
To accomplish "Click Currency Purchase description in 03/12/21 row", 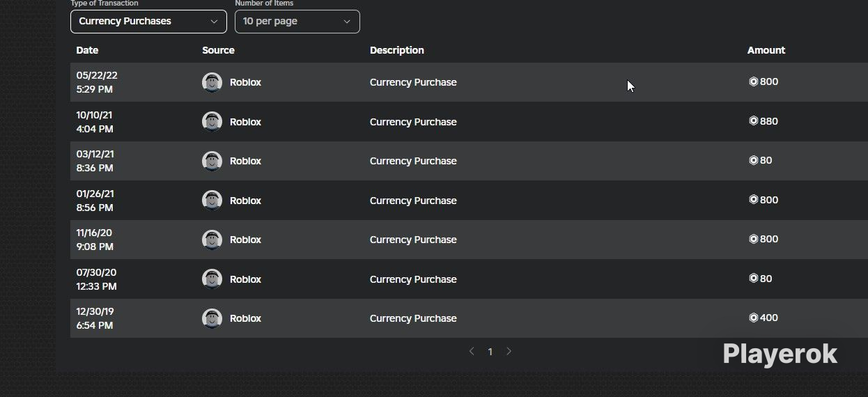I will pyautogui.click(x=413, y=161).
